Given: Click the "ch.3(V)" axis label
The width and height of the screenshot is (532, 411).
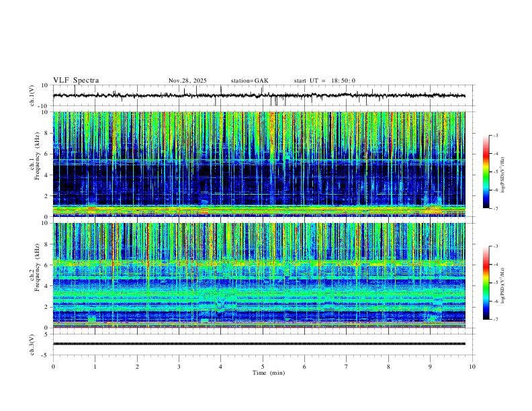Looking at the screenshot, I should (x=32, y=345).
